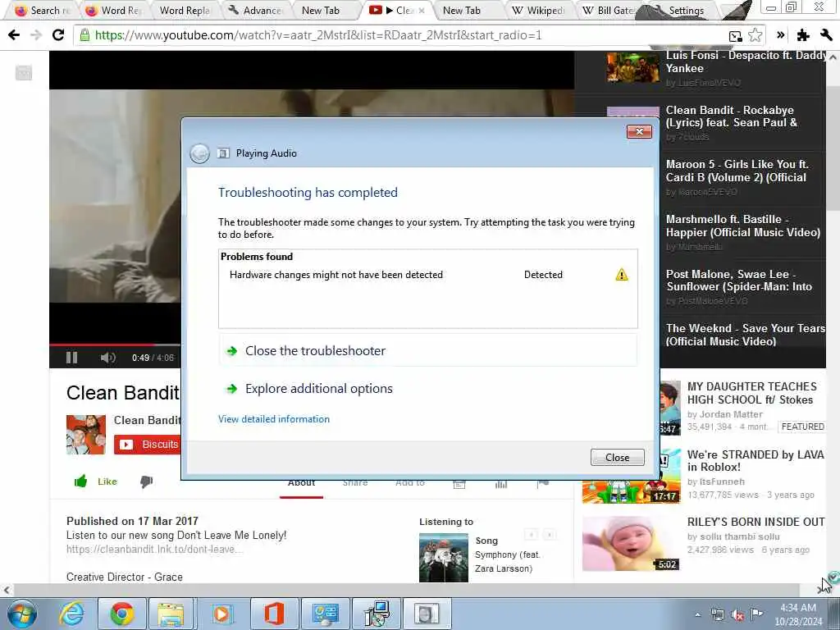Click the 'Hardware changes might not have been detected' row

(427, 275)
